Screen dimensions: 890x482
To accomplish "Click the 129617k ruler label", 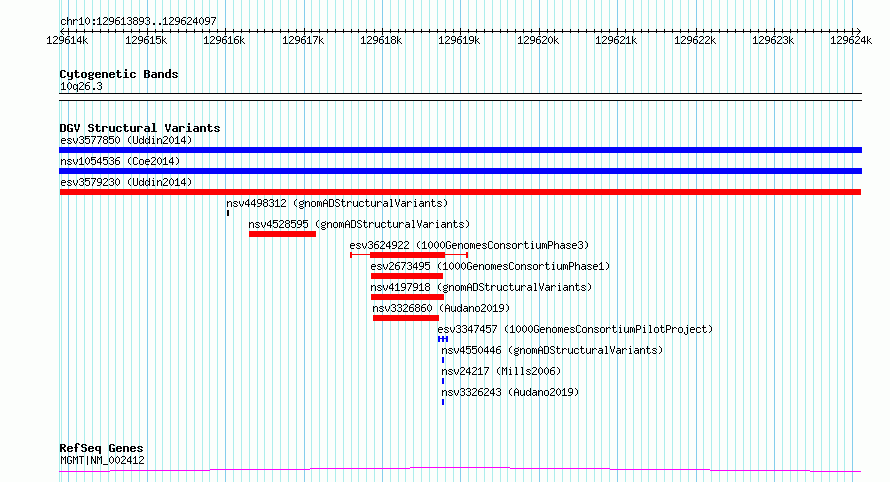I will pyautogui.click(x=303, y=40).
